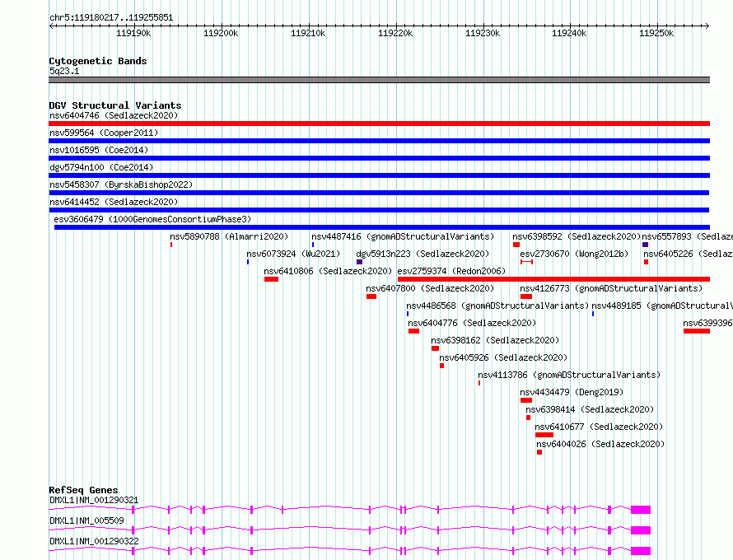This screenshot has height=560, width=733.
Task: Select nsv6414452 (Sedlazeck2020) variant label
Action: tap(114, 202)
